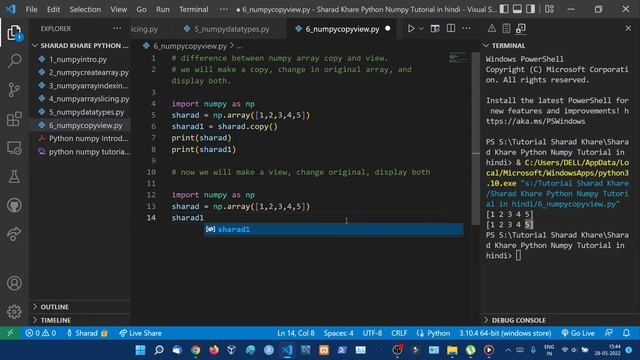The height and width of the screenshot is (360, 640).
Task: Open notifications bell icon
Action: coord(626,333)
